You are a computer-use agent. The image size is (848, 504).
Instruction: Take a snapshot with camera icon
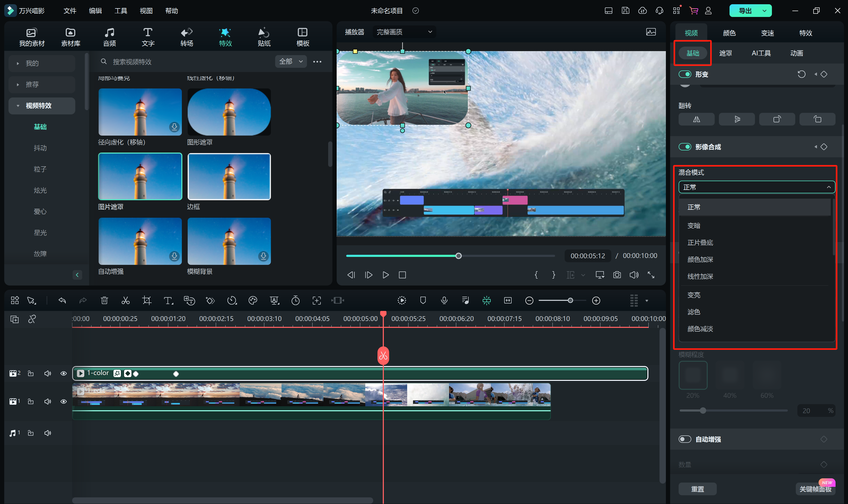tap(617, 275)
